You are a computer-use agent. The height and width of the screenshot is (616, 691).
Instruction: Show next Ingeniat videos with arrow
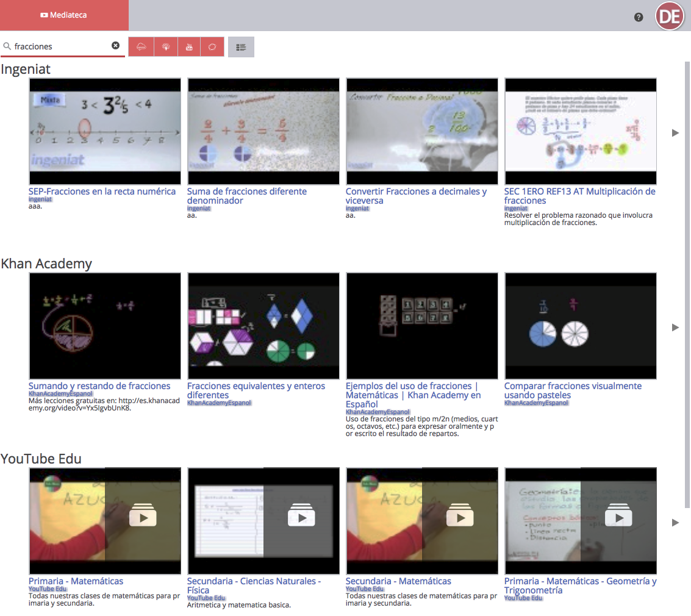675,132
